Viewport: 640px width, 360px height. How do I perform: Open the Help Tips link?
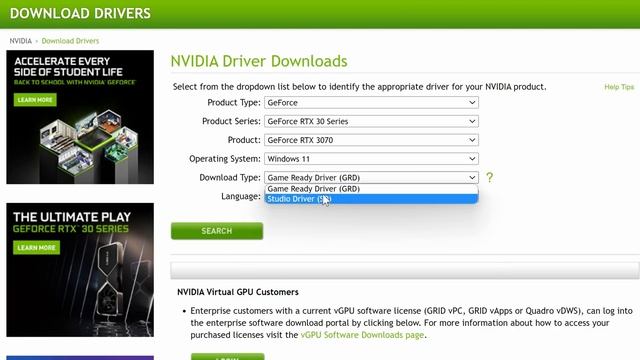[619, 87]
